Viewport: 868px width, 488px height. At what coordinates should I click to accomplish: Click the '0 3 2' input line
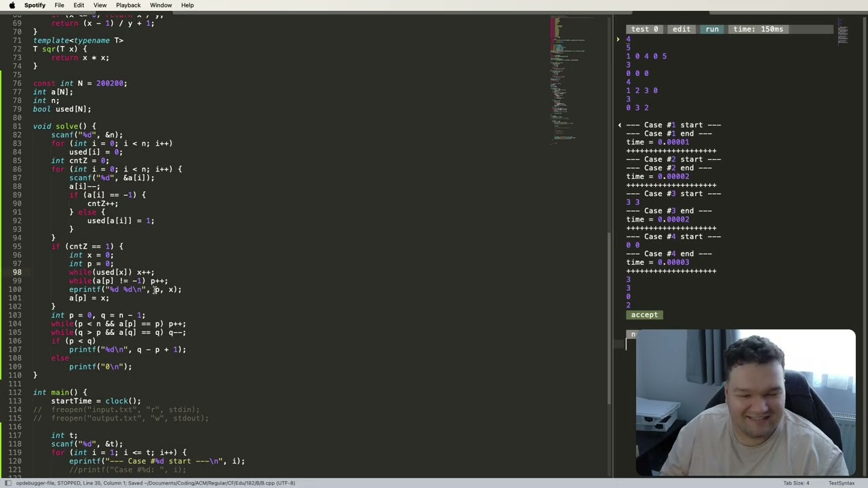coord(637,108)
